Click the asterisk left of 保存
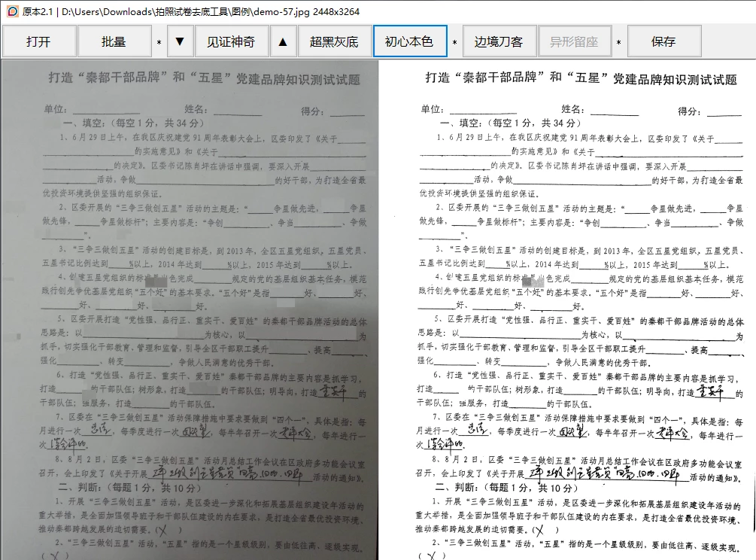Screen dimensions: 756x560 [618, 43]
